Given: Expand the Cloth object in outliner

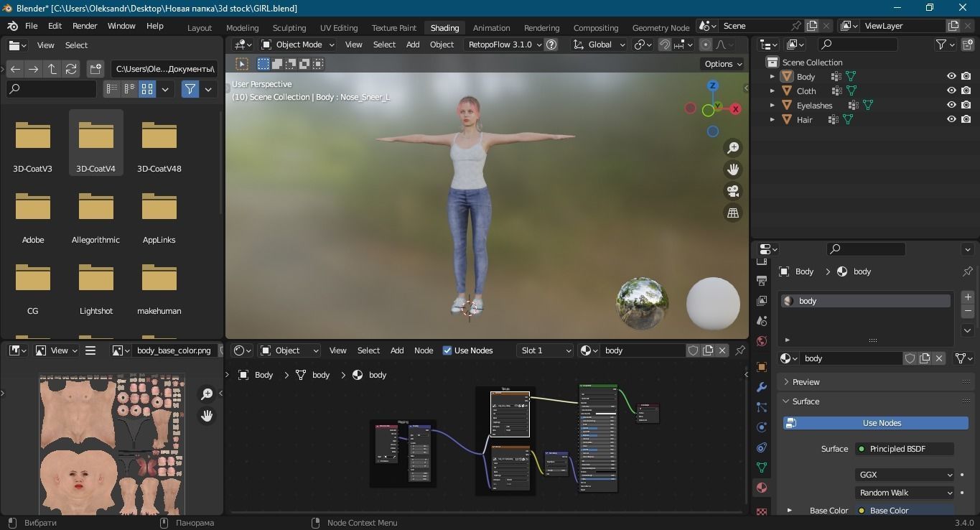Looking at the screenshot, I should click(773, 90).
